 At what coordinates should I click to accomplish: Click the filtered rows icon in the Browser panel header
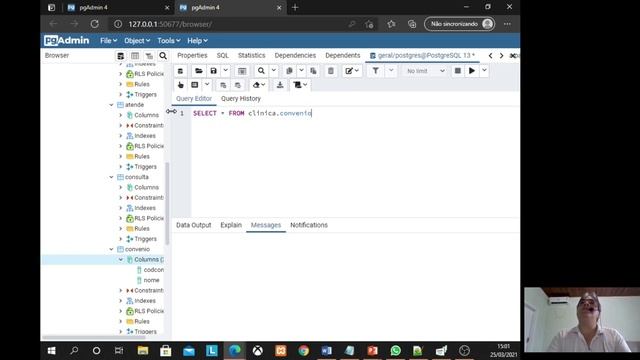coord(149,56)
